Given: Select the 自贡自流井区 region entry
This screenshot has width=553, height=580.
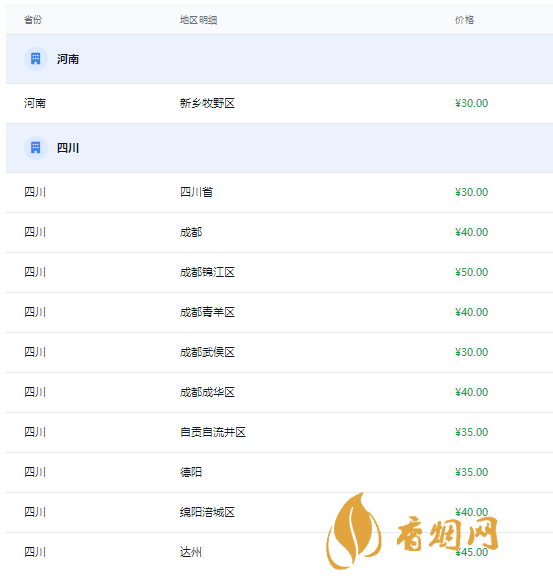Looking at the screenshot, I should [x=213, y=432].
